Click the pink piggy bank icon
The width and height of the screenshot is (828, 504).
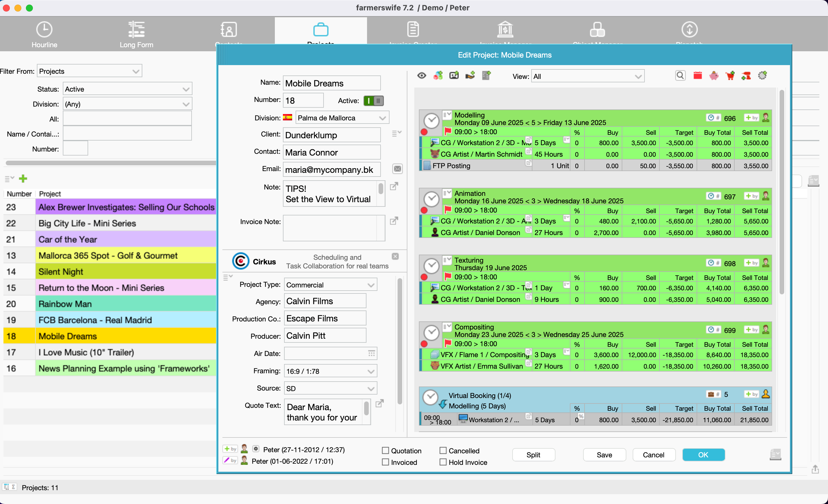(714, 76)
